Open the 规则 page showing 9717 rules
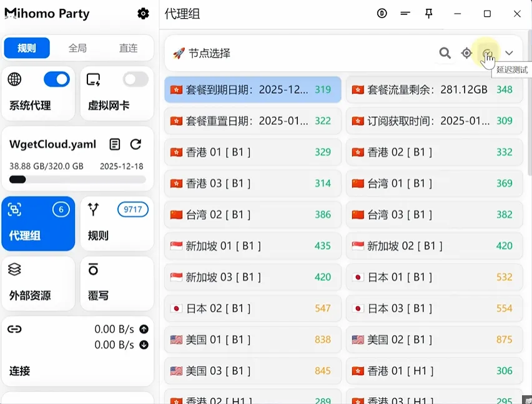The image size is (532, 404). [116, 223]
